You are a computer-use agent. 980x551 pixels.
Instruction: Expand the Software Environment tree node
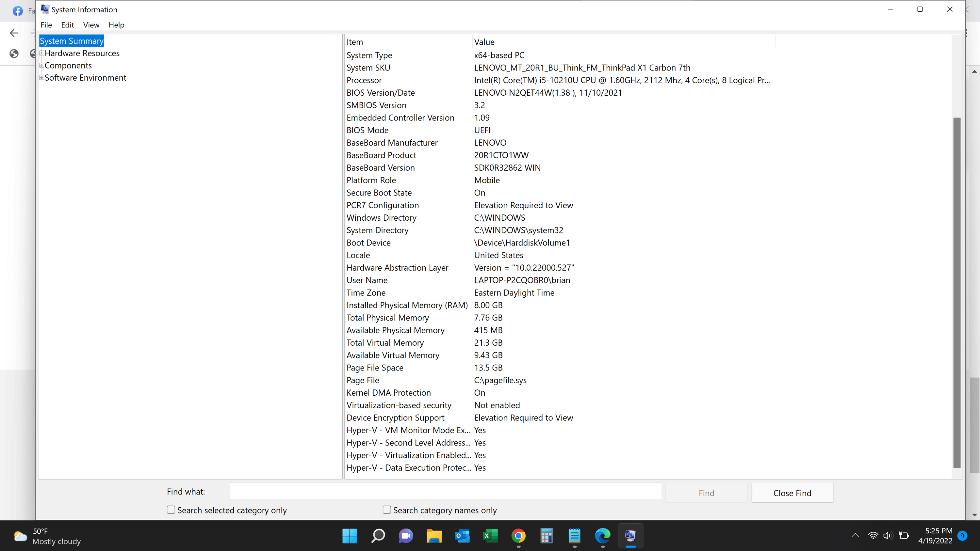click(42, 78)
